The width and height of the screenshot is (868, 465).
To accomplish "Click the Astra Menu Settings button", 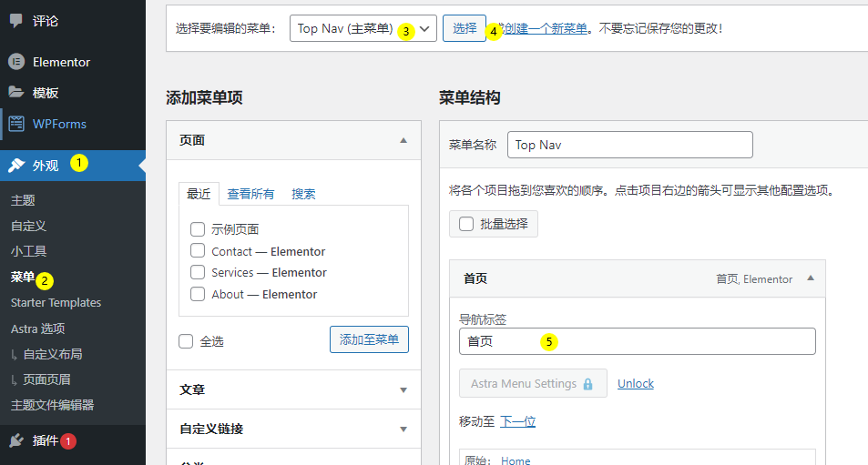I will coord(533,383).
